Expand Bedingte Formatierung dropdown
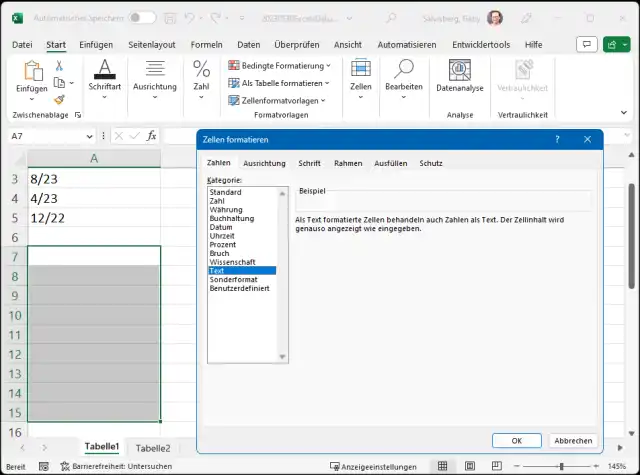The image size is (640, 475). point(279,65)
